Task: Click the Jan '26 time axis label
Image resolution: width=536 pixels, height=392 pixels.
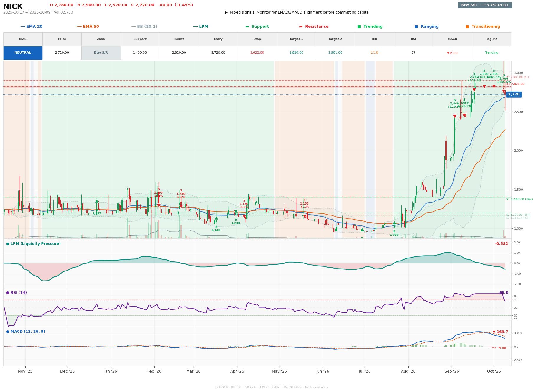Action: tap(111, 371)
